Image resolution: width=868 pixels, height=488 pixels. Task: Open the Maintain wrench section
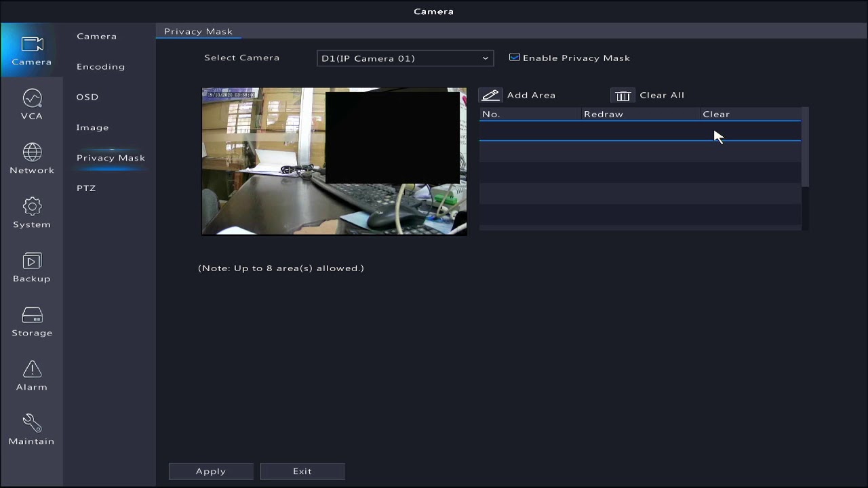pos(32,430)
